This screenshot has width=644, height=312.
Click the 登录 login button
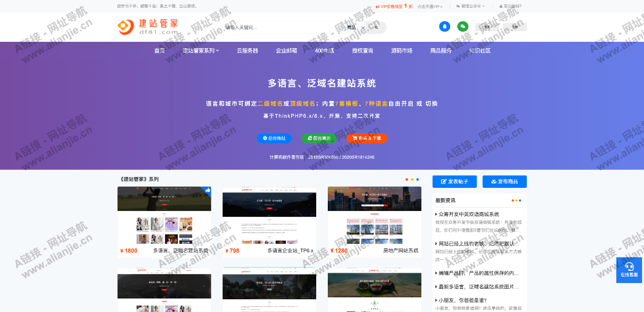point(487,27)
